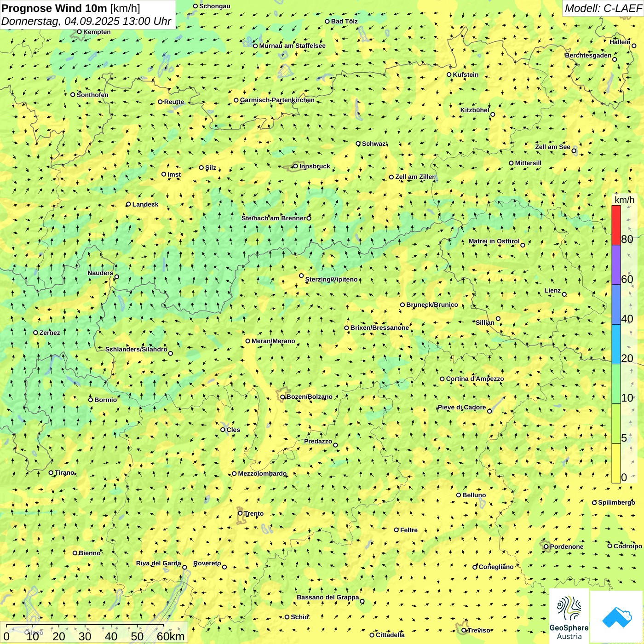The height and width of the screenshot is (644, 644).
Task: Click the Bormio label
Action: click(105, 400)
